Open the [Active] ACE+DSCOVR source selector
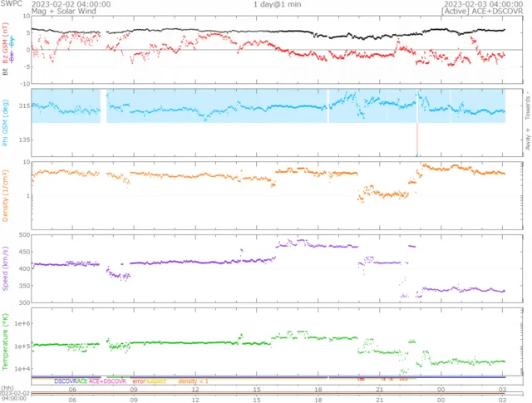The image size is (532, 403). point(485,12)
